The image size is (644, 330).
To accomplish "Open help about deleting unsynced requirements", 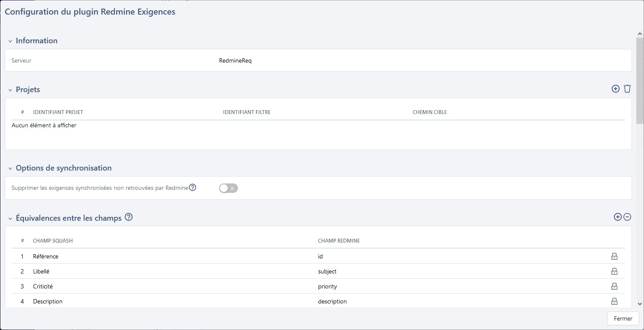I will 193,187.
